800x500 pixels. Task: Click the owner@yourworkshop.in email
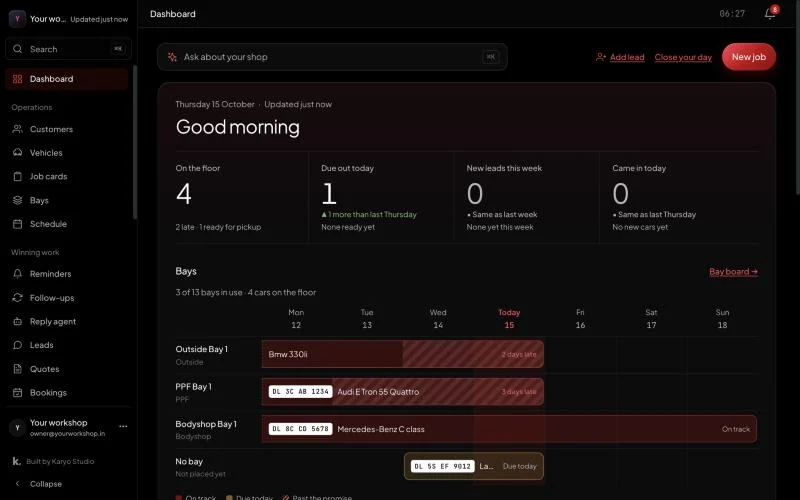(67, 434)
